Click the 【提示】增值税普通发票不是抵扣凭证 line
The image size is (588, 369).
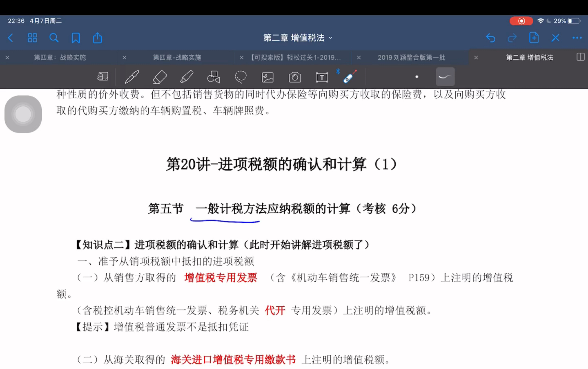coord(162,327)
